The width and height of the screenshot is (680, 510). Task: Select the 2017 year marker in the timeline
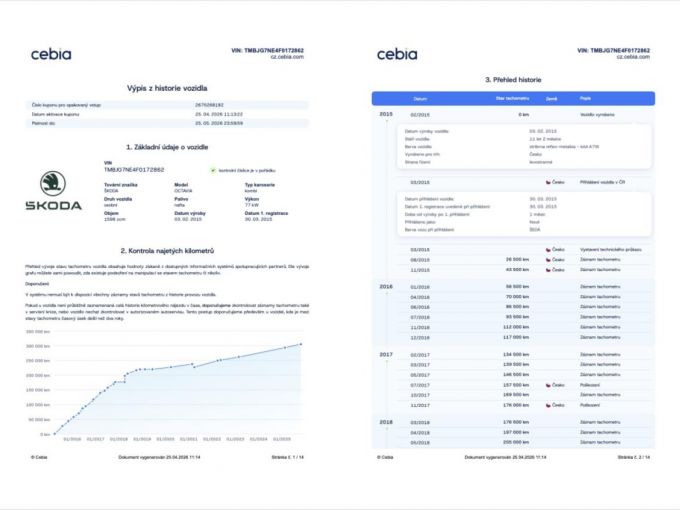point(386,354)
